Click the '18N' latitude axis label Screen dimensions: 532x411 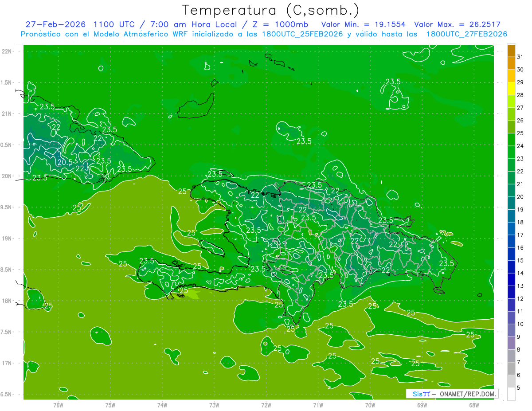point(7,301)
